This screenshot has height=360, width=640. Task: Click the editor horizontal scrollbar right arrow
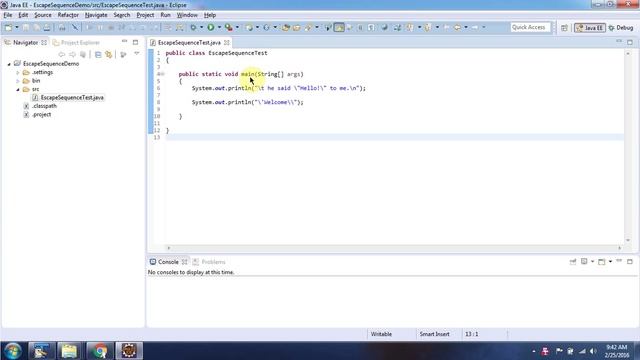click(x=620, y=247)
